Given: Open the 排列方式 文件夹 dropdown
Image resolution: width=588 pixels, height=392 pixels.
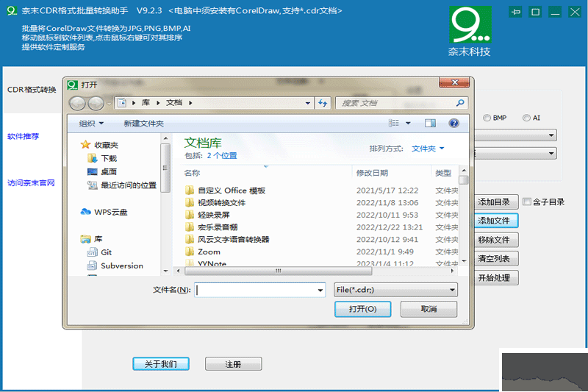Looking at the screenshot, I should point(428,149).
